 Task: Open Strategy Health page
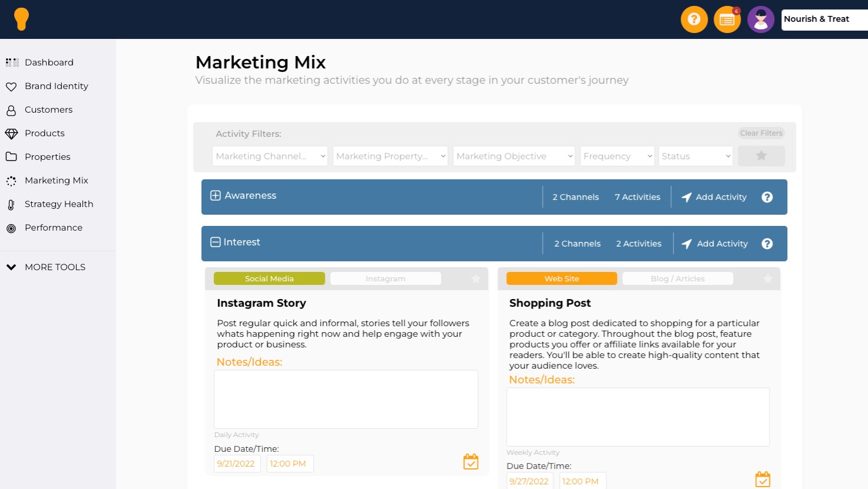pos(59,204)
